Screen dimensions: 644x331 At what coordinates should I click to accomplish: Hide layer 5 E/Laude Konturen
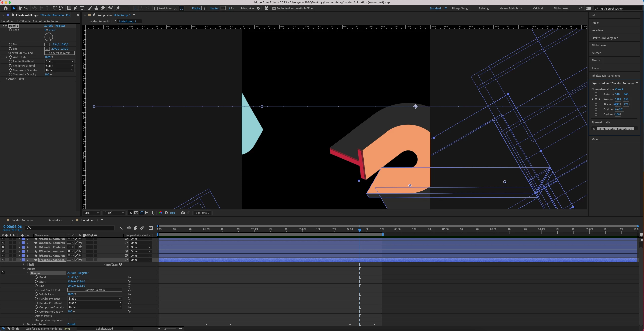tap(3, 251)
